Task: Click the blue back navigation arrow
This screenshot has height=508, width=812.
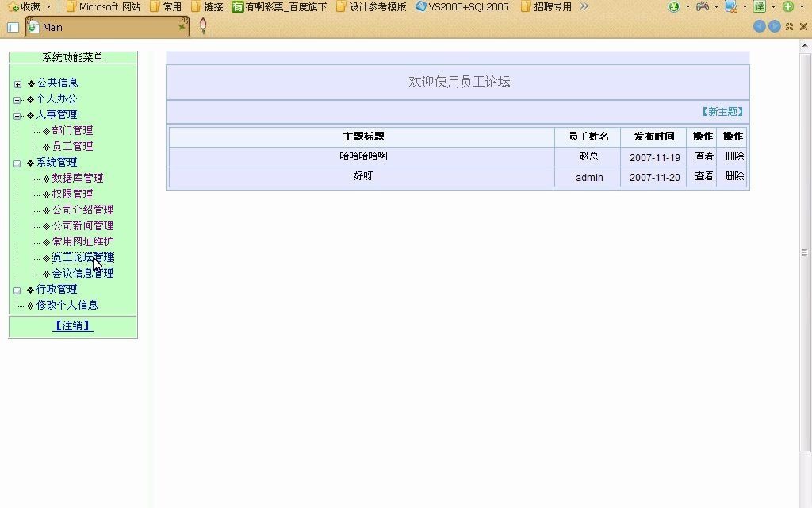Action: click(760, 26)
